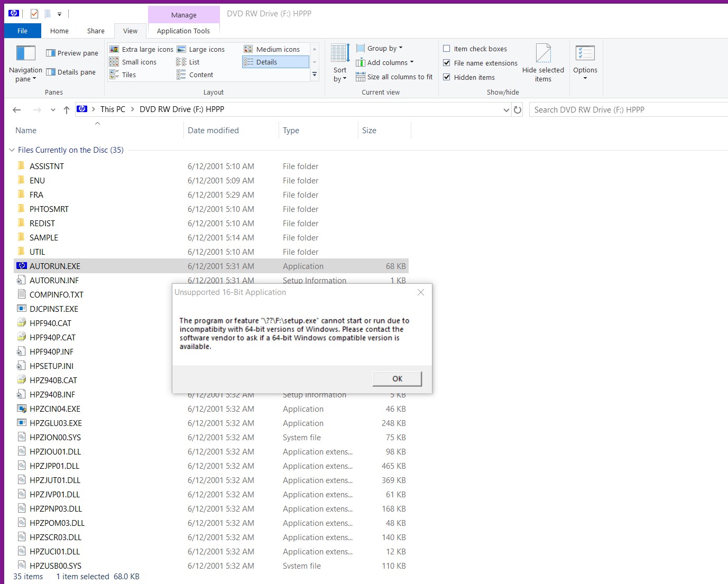Uncheck File name extensions
This screenshot has width=728, height=584.
coord(446,63)
